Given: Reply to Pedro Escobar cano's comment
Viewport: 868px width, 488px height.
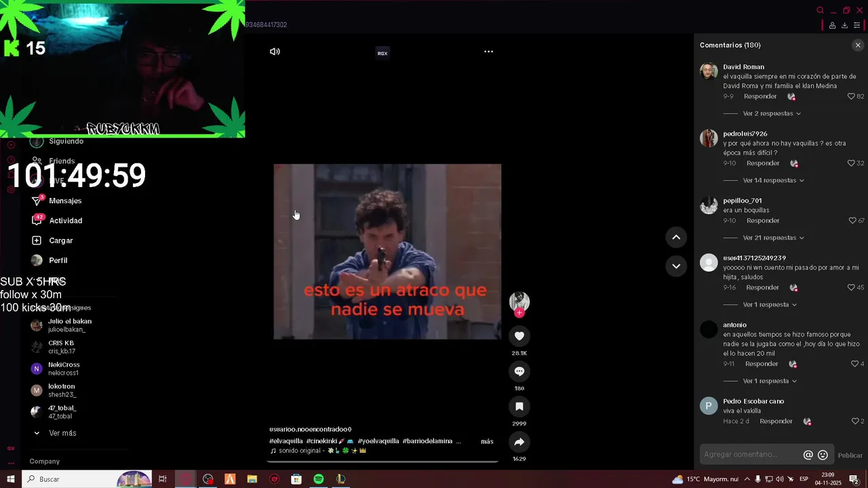Looking at the screenshot, I should tap(776, 421).
